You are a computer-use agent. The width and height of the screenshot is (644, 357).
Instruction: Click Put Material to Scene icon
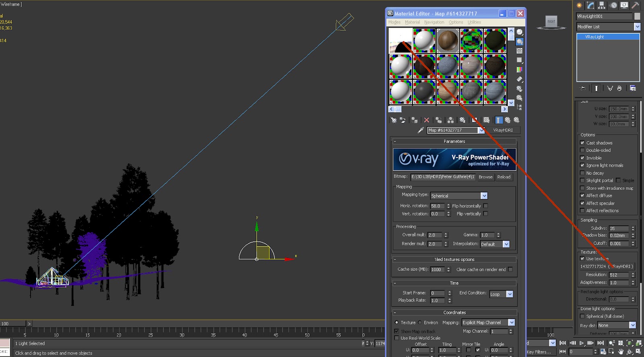[x=402, y=120]
